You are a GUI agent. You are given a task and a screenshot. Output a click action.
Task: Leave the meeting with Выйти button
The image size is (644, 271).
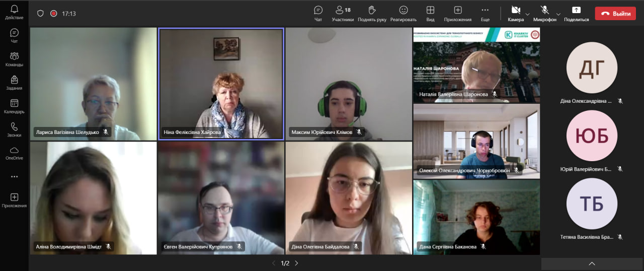tap(615, 14)
